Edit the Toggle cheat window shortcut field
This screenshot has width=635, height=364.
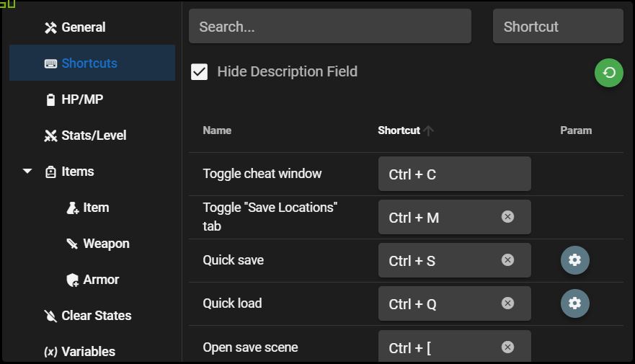(x=454, y=174)
